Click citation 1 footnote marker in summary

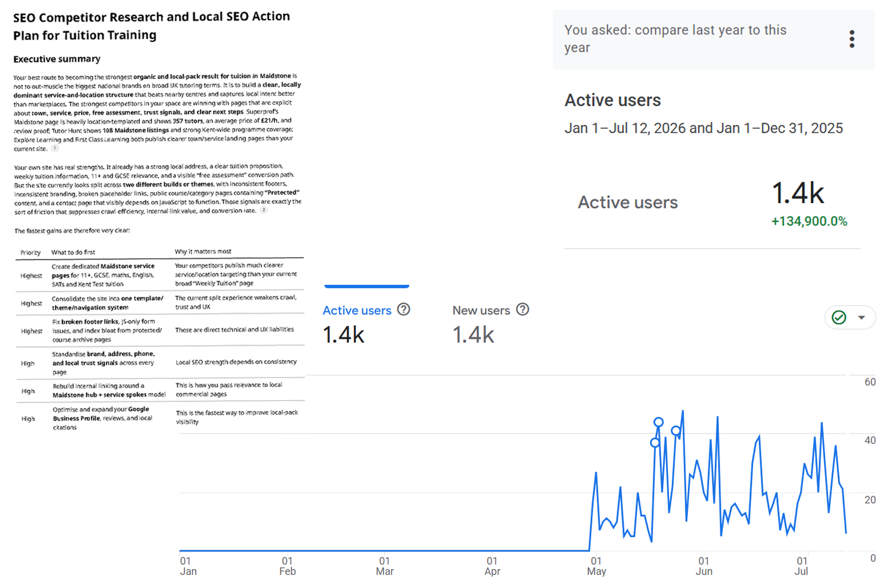pos(55,148)
